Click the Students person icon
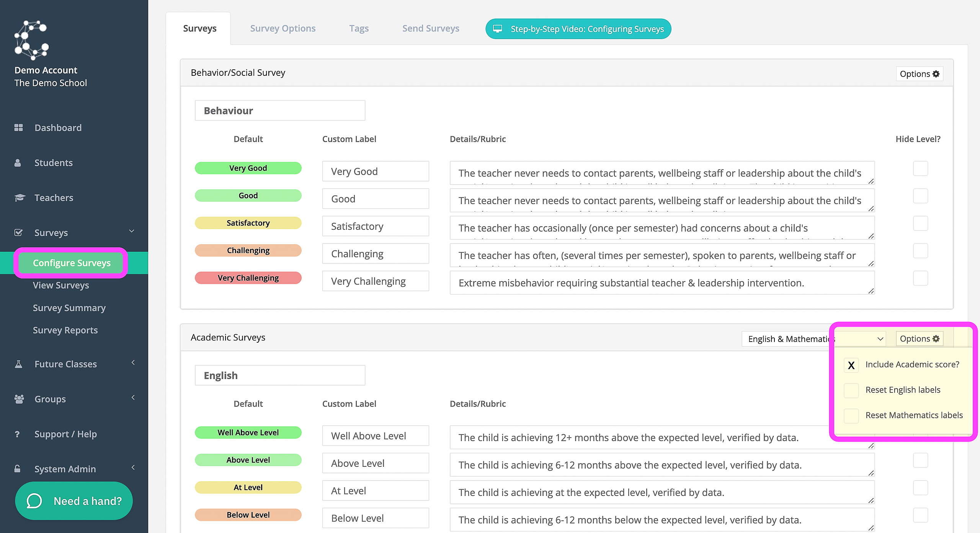The height and width of the screenshot is (533, 980). [x=18, y=163]
